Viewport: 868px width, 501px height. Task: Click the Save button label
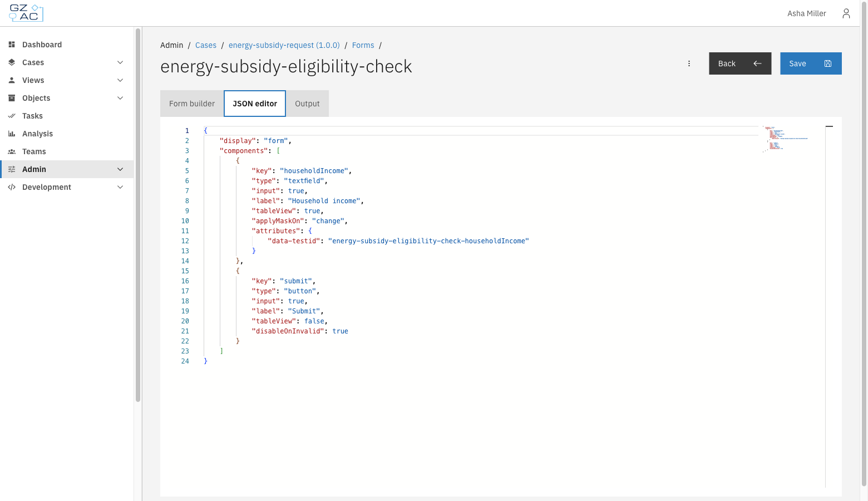pos(797,63)
